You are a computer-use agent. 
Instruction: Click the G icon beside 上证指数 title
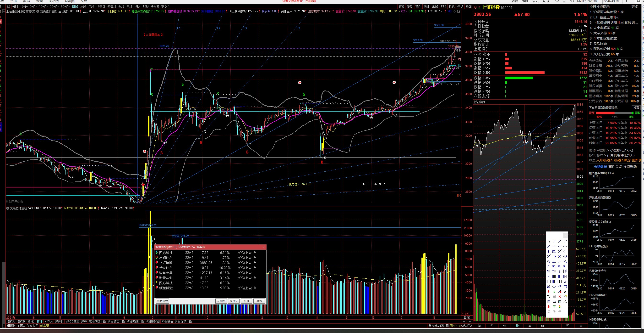[475, 7]
